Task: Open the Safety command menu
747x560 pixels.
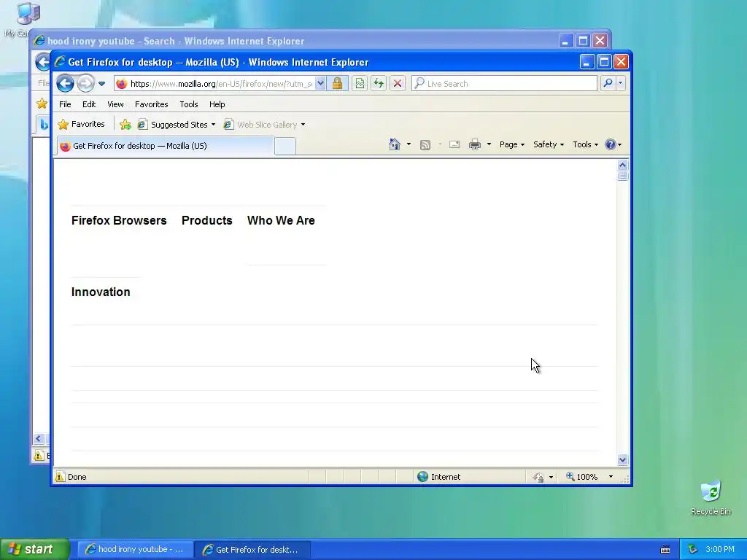Action: 549,144
